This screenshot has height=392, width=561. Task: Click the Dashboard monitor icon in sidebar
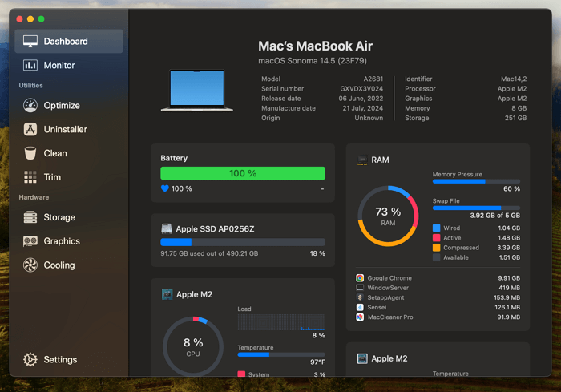(x=30, y=41)
